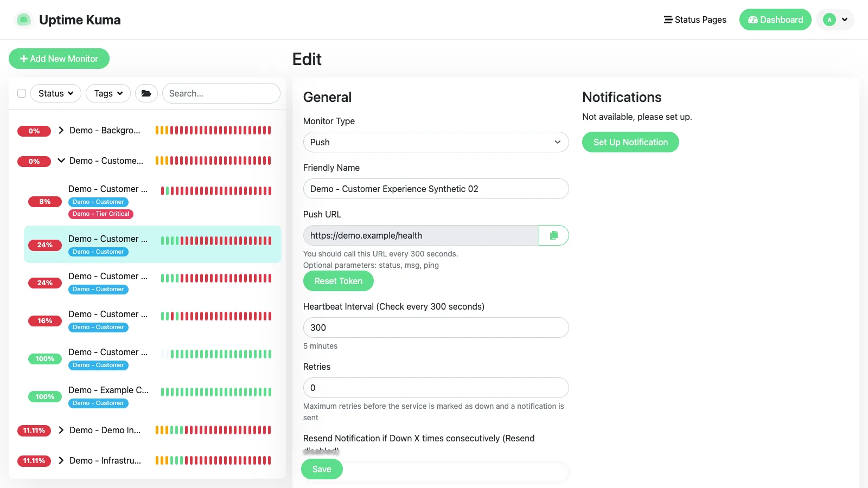This screenshot has width=868, height=488.
Task: Select the Demo - Customer monitor at 16%
Action: (152, 320)
